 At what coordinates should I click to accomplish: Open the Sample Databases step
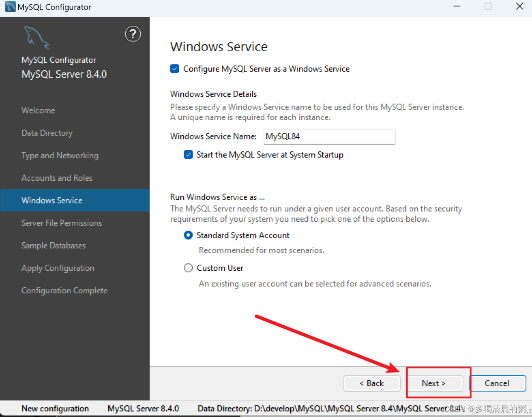(x=53, y=246)
